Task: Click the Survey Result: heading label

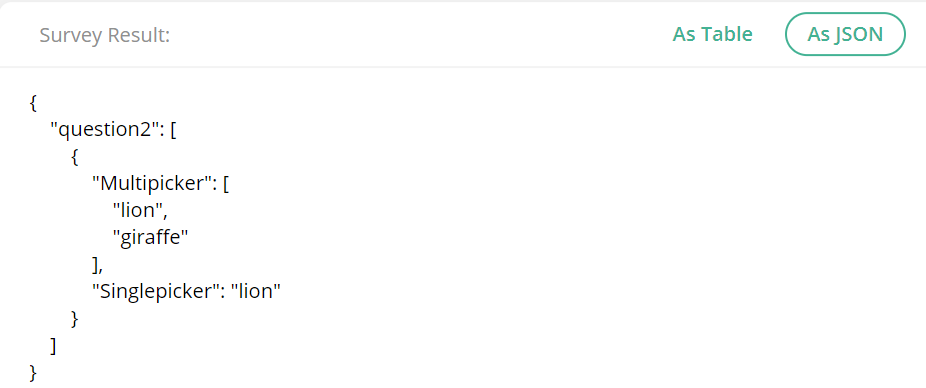Action: tap(105, 35)
